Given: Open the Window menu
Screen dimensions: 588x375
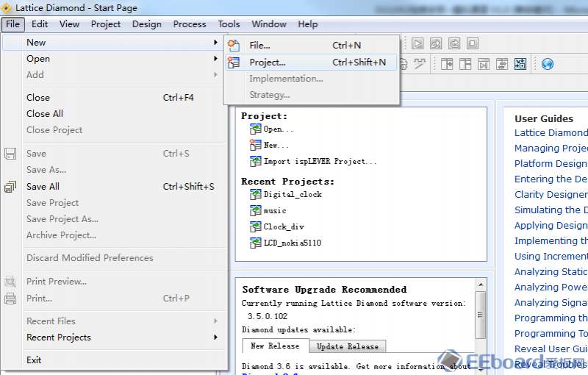Looking at the screenshot, I should (269, 24).
